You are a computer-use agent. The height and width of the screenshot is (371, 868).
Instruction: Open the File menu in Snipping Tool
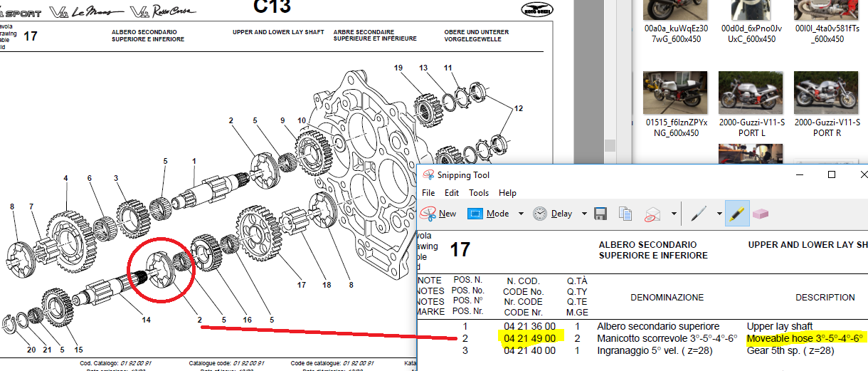coord(428,193)
